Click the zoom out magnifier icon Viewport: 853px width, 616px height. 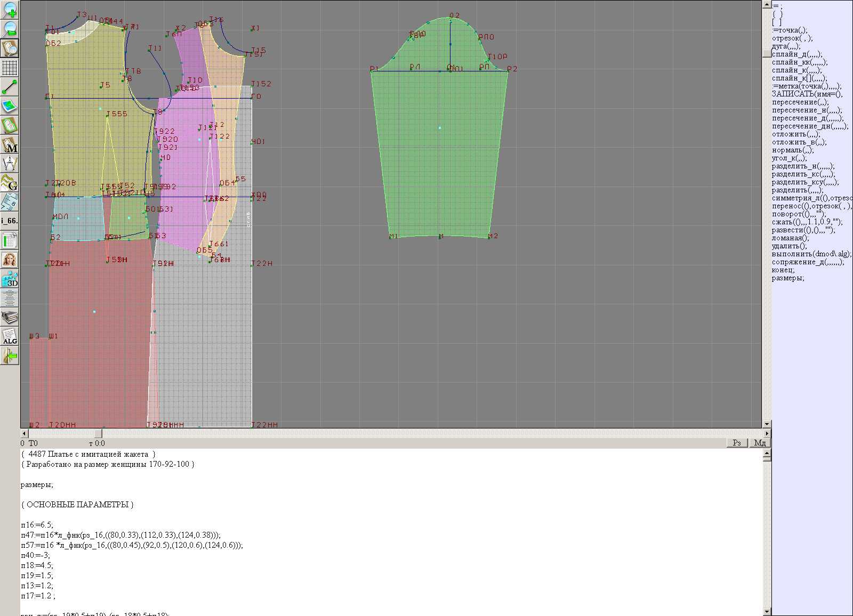click(x=10, y=29)
